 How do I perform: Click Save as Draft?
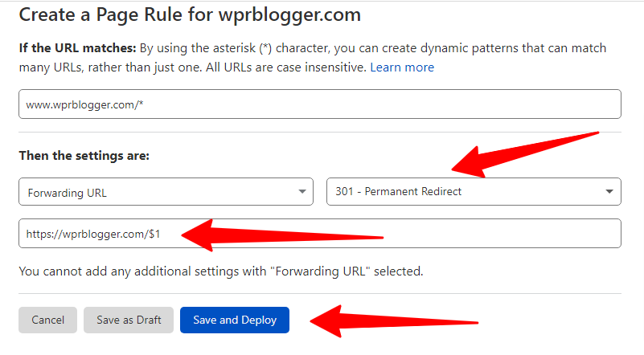click(129, 320)
